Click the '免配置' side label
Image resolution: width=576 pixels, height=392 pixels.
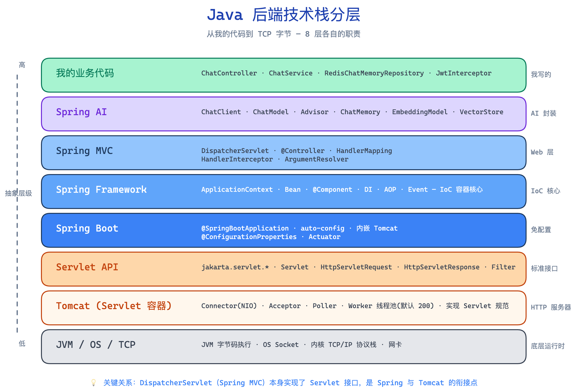[541, 230]
